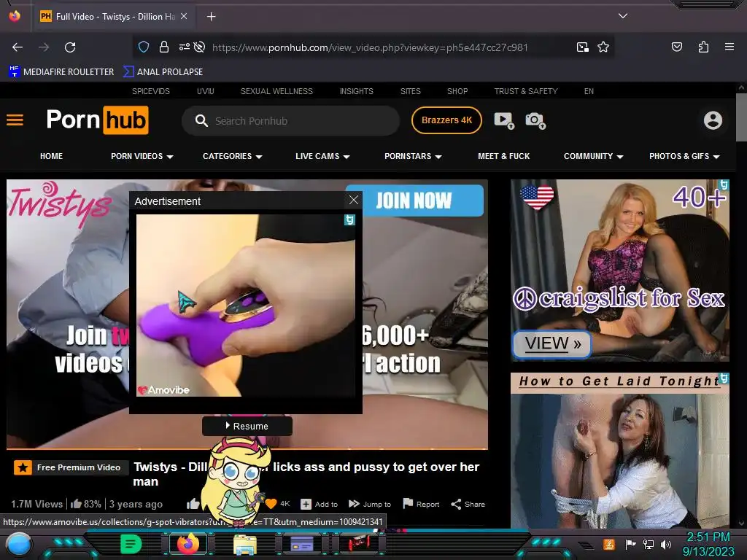Open the user account avatar icon
The image size is (747, 560).
point(713,120)
